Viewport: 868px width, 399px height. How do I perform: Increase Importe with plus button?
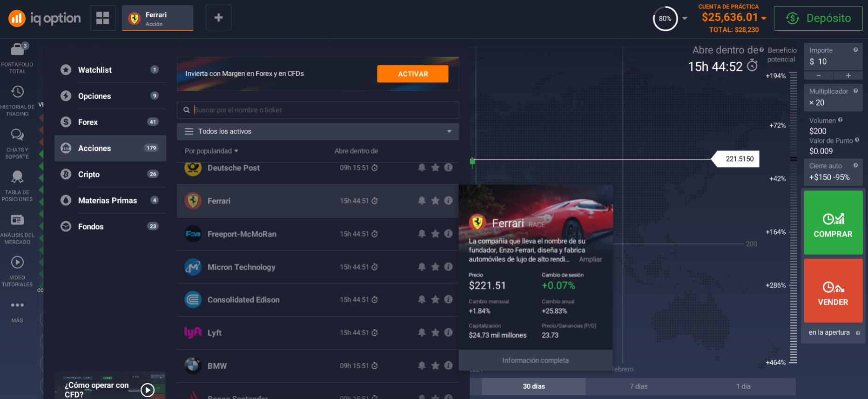(x=848, y=75)
